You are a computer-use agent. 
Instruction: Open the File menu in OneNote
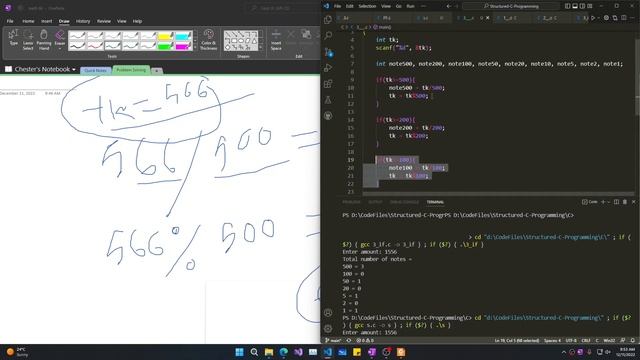pyautogui.click(x=10, y=21)
